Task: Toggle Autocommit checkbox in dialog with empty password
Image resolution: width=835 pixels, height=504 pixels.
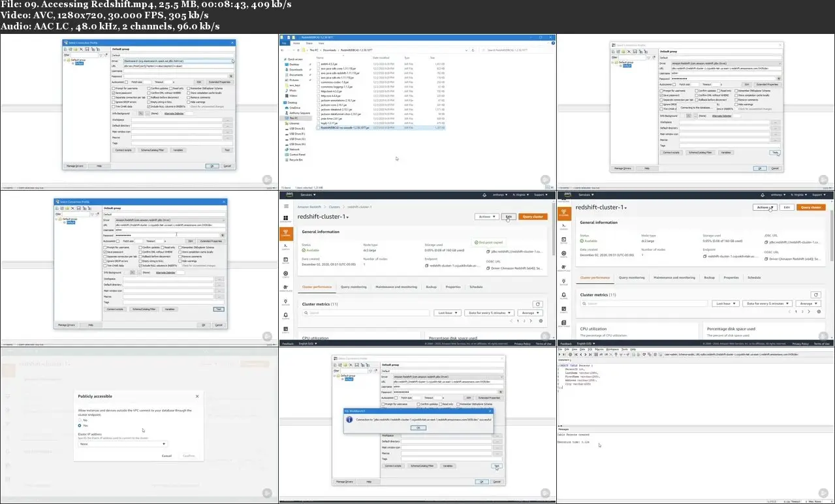Action: click(x=126, y=82)
